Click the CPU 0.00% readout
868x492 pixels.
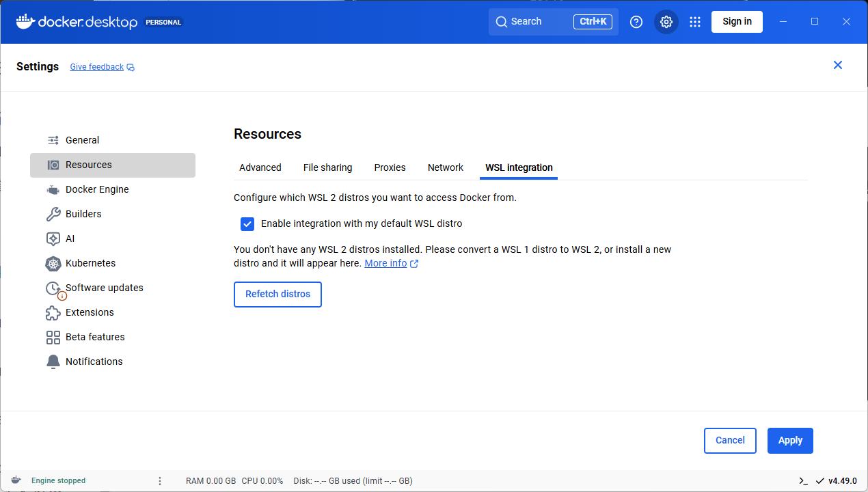(262, 480)
